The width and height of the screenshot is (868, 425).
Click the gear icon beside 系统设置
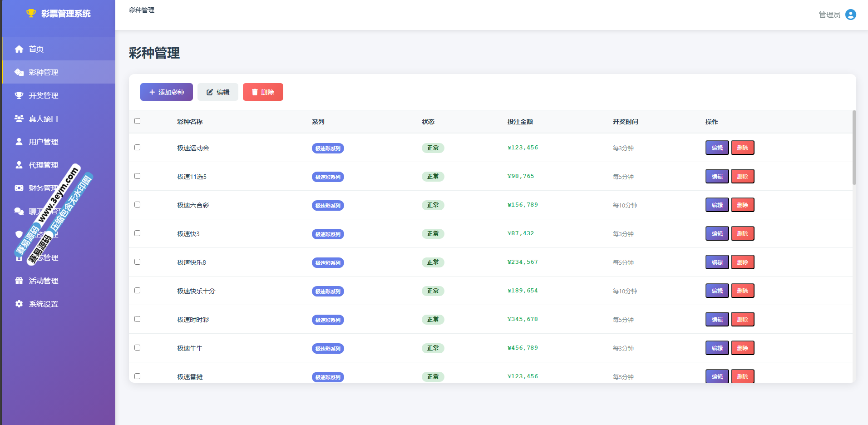[19, 304]
